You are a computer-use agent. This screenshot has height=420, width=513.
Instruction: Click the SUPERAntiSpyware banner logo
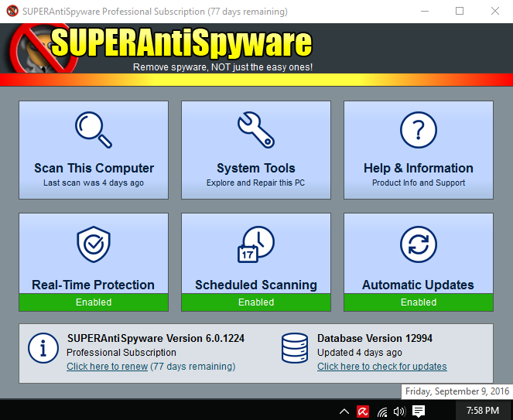click(160, 48)
